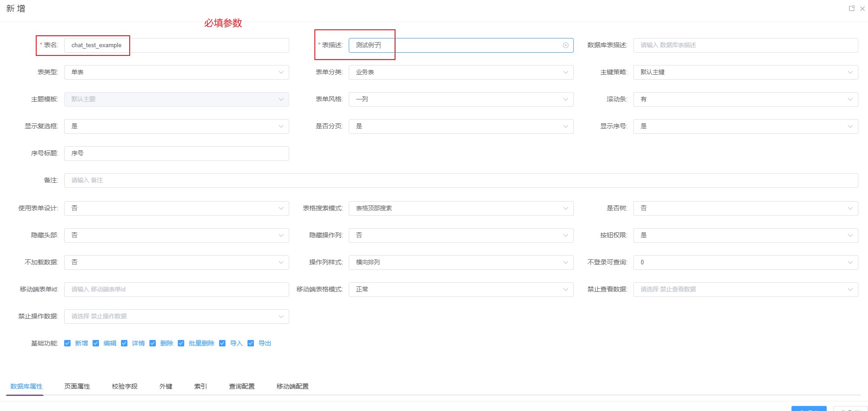Focus the 备注 text input
This screenshot has width=868, height=411.
(x=461, y=181)
